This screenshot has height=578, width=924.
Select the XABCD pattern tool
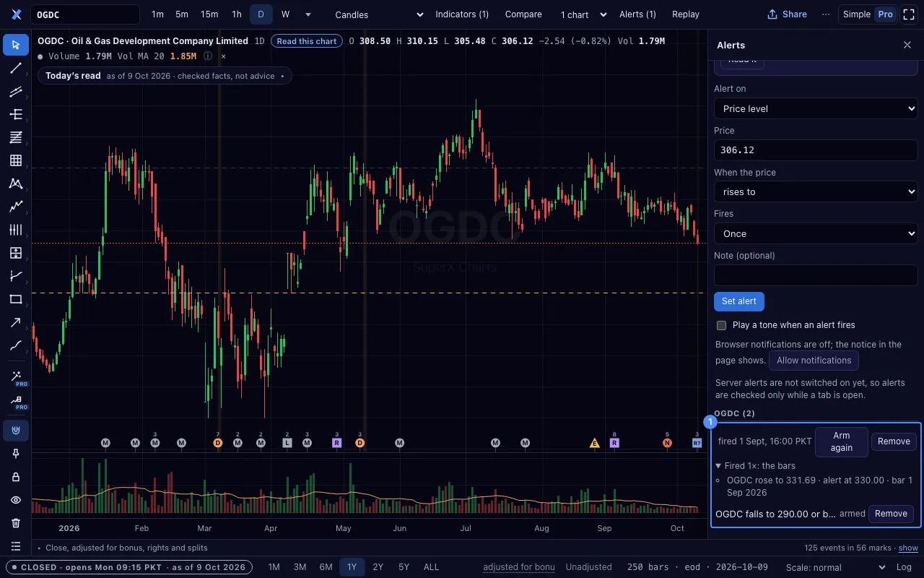pyautogui.click(x=16, y=184)
